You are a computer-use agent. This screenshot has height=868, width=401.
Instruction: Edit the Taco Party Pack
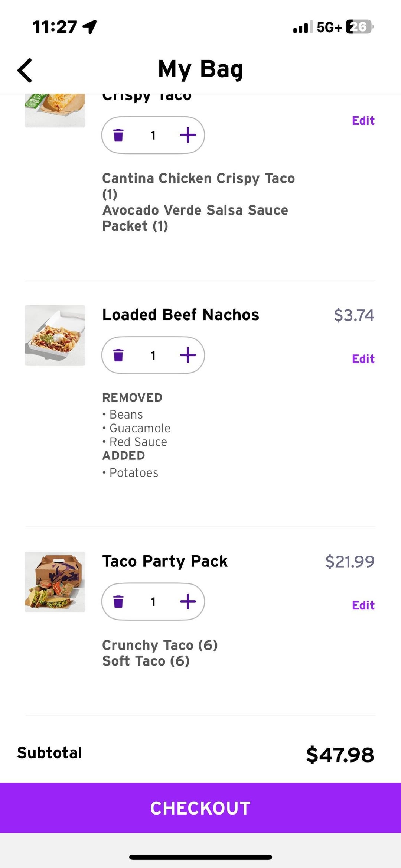click(x=363, y=605)
